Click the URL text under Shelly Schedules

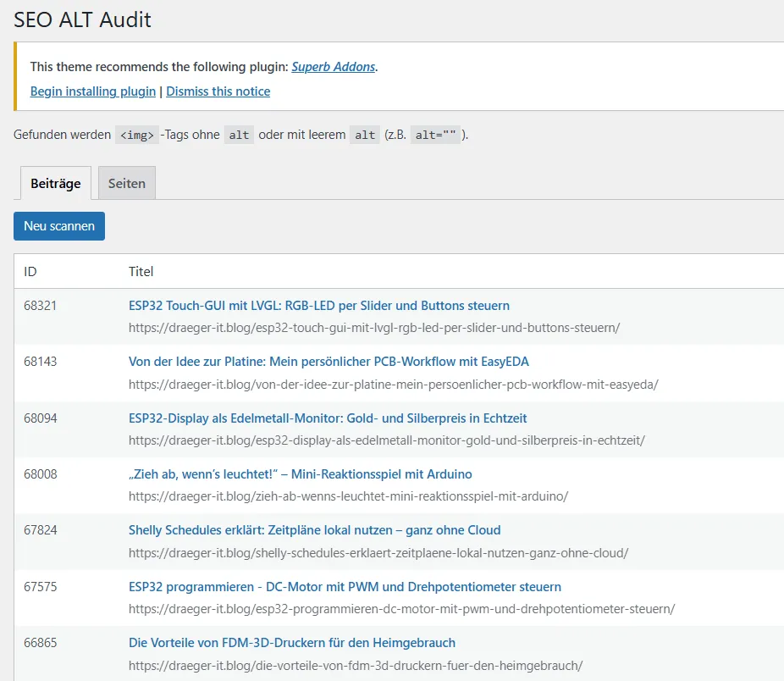378,553
